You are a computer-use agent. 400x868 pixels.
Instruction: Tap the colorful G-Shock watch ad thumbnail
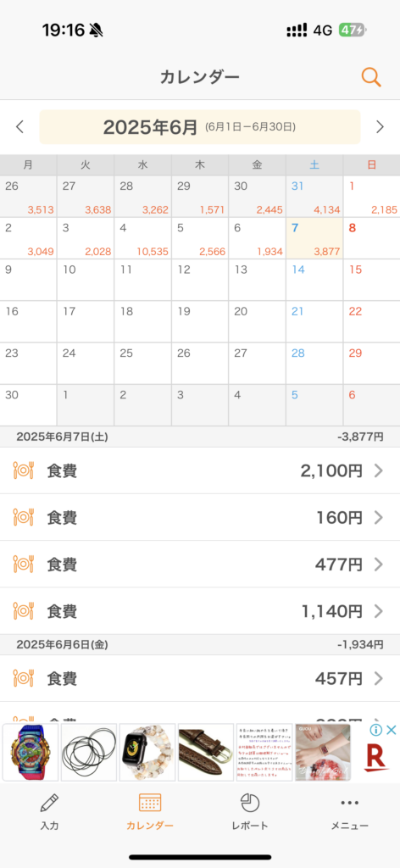tap(30, 753)
